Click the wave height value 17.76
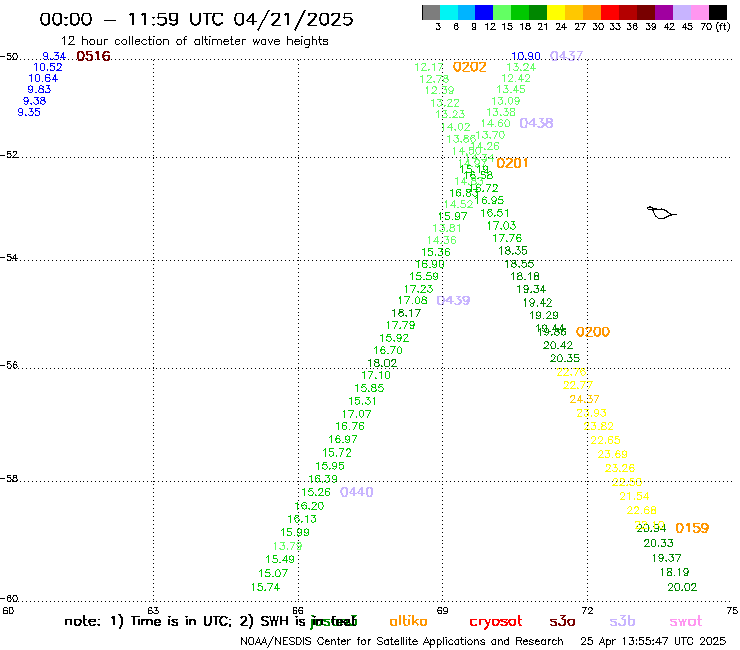The height and width of the screenshot is (650, 740). (x=507, y=238)
